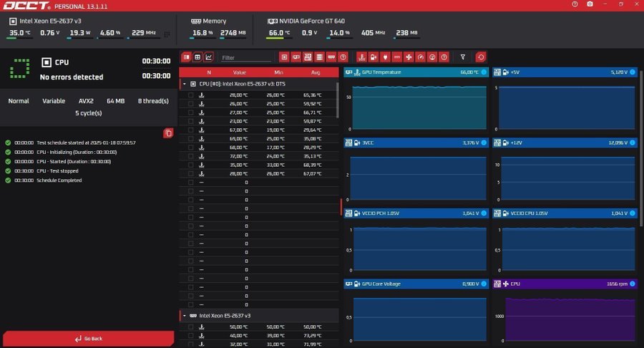Toggle the clock gauge sensor type filter
Viewport: 644px width, 348px height.
pyautogui.click(x=420, y=57)
